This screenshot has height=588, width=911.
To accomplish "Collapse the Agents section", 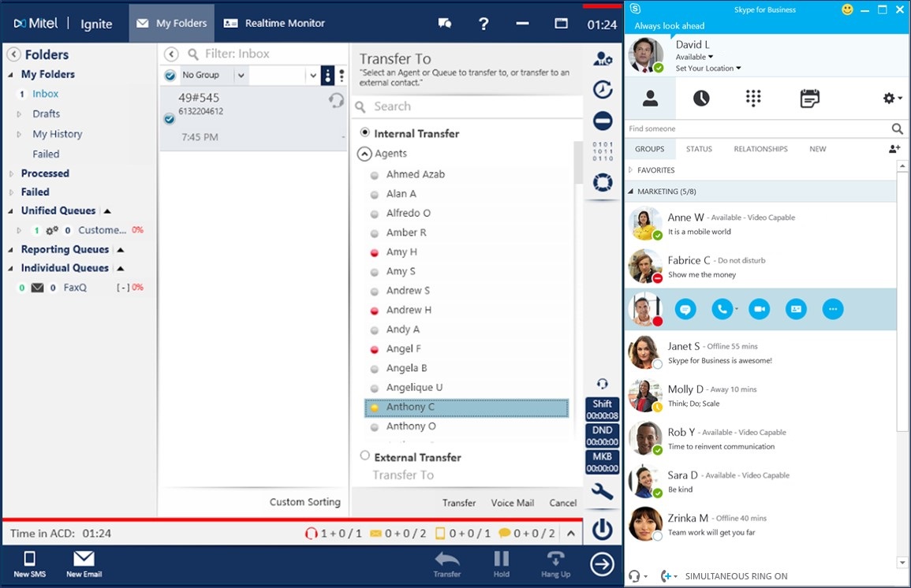I will click(364, 154).
